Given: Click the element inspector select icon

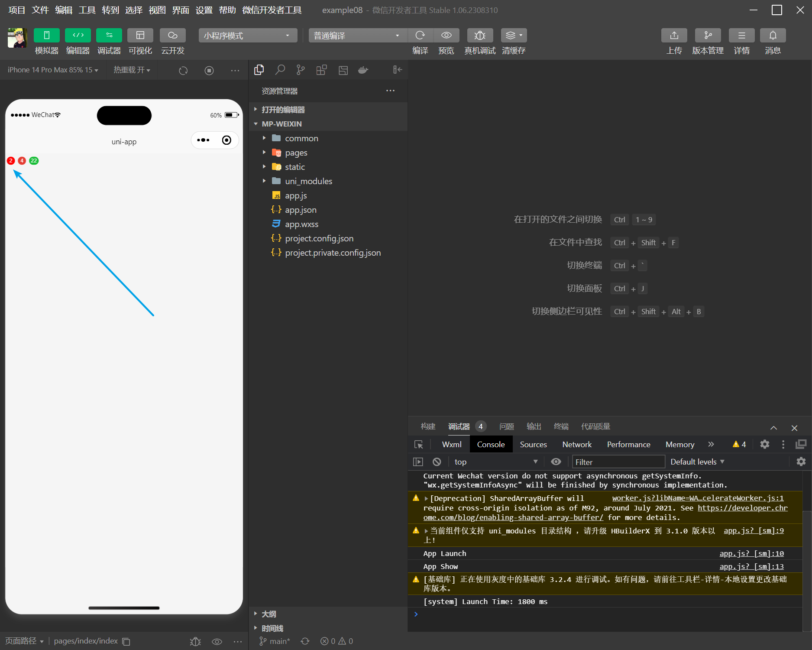Looking at the screenshot, I should pos(419,444).
